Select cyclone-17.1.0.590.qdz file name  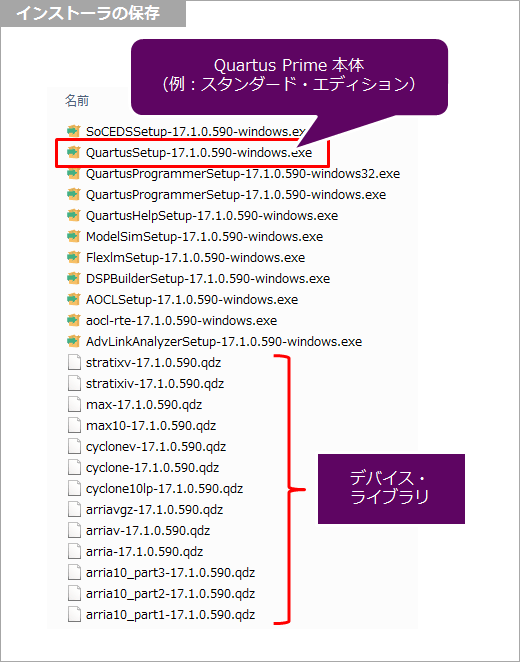(152, 468)
